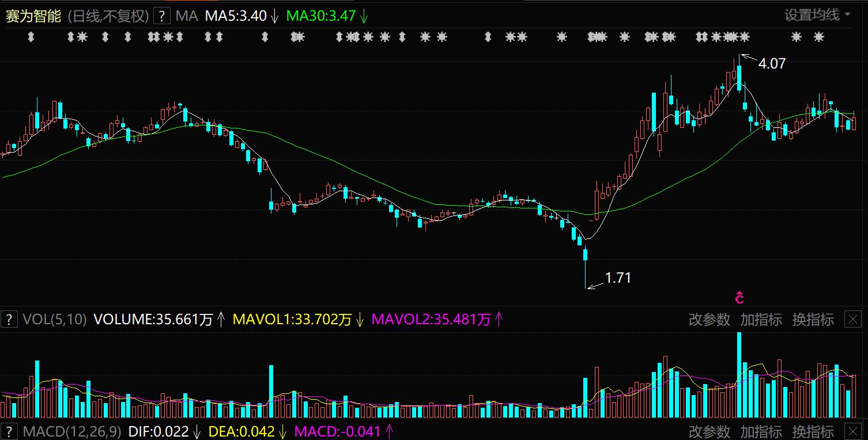The height and width of the screenshot is (440, 868).
Task: Click the pink C marker below chart
Action: click(x=739, y=298)
